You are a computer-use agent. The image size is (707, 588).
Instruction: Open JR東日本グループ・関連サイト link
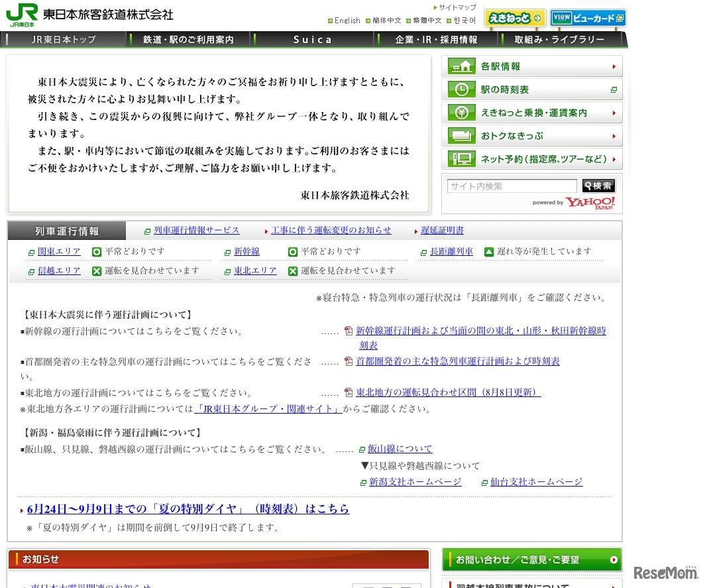268,409
